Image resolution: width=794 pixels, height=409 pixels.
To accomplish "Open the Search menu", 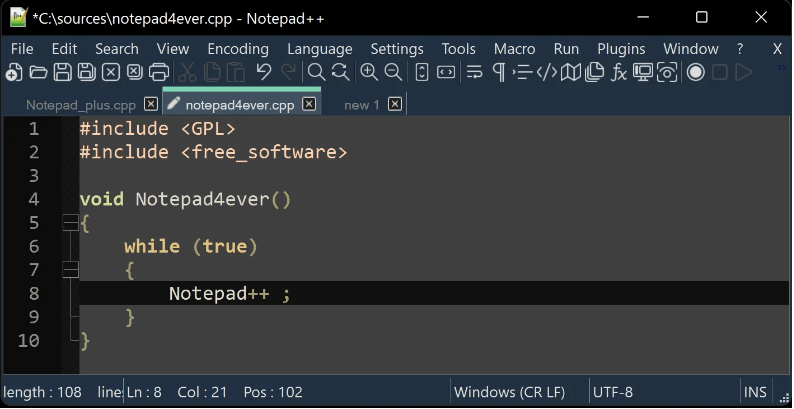I will coord(117,49).
